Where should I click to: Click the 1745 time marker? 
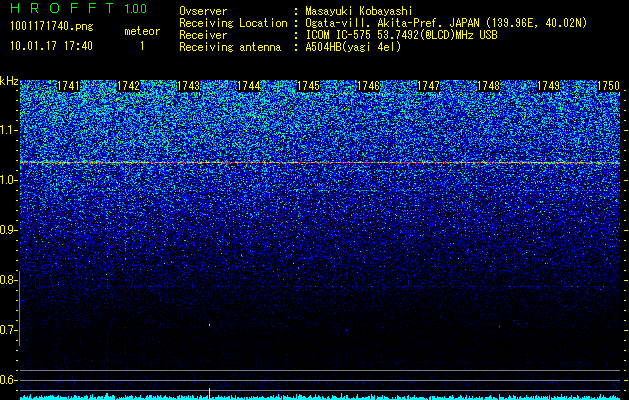[x=308, y=86]
